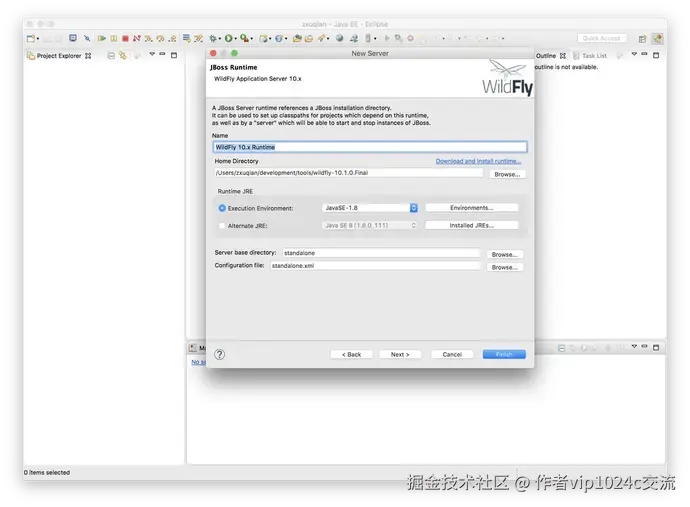Click the Installed JREs... button
The width and height of the screenshot is (690, 507).
472,225
